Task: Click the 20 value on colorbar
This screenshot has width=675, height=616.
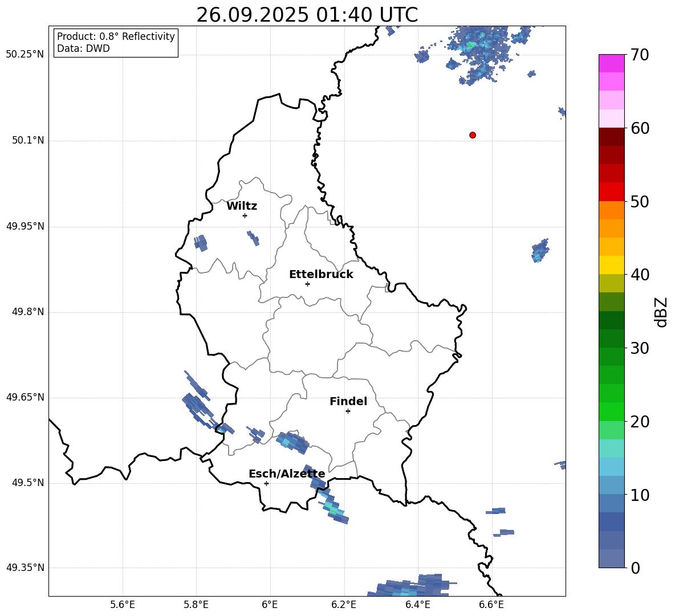Action: (x=640, y=422)
